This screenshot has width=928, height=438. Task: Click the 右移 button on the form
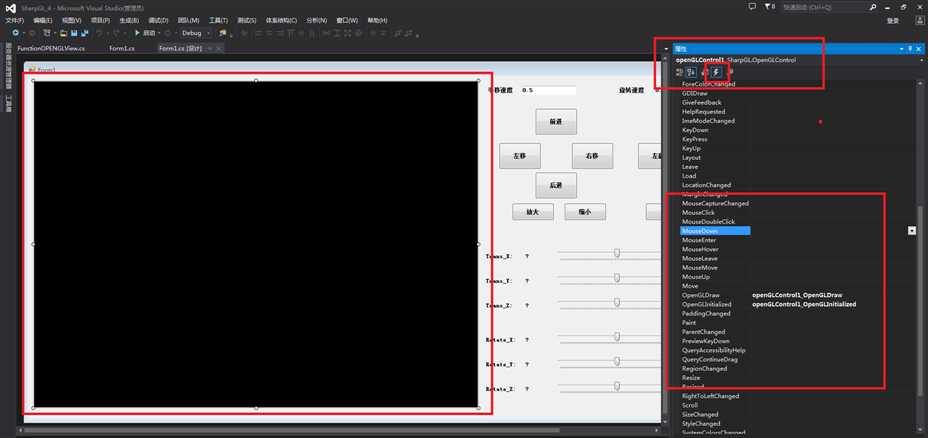click(592, 156)
